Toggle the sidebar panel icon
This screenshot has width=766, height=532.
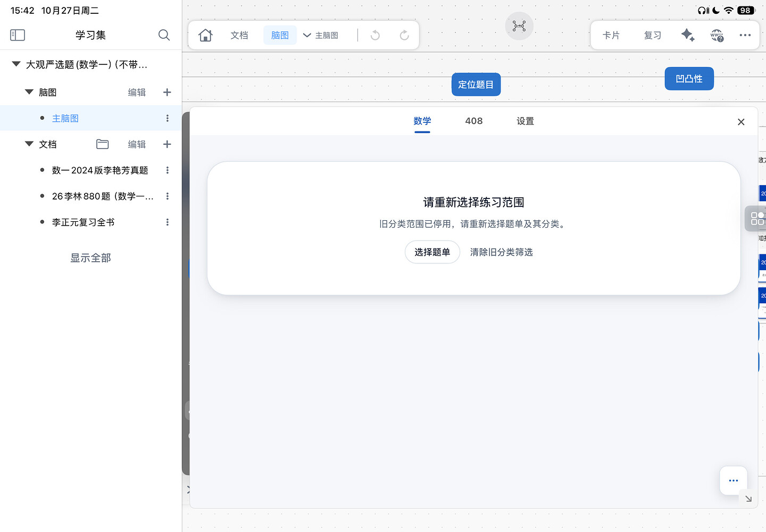pyautogui.click(x=18, y=35)
